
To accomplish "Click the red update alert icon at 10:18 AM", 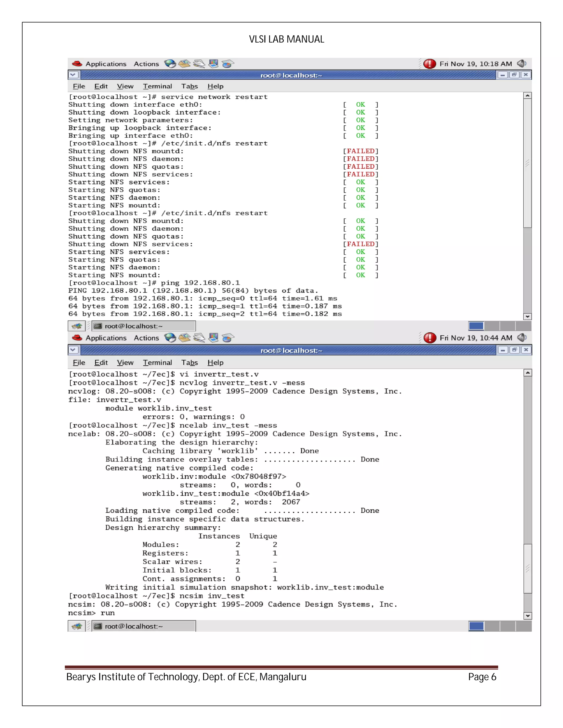I will [x=430, y=64].
